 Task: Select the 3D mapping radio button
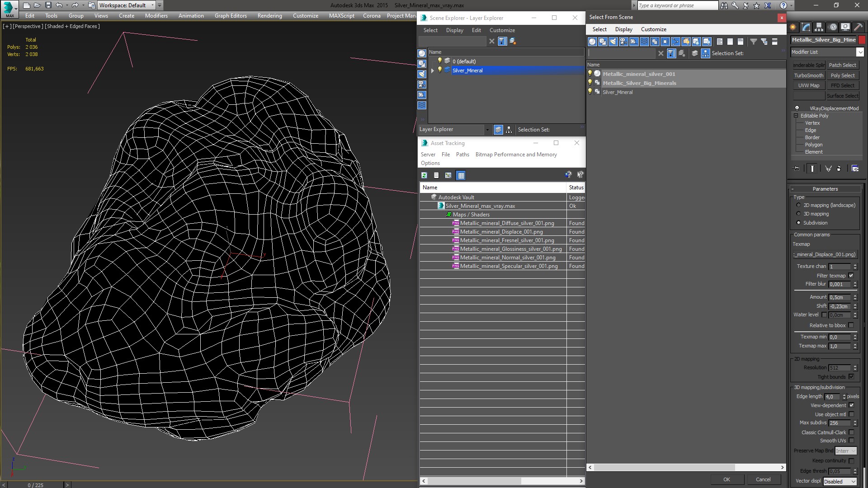click(798, 214)
